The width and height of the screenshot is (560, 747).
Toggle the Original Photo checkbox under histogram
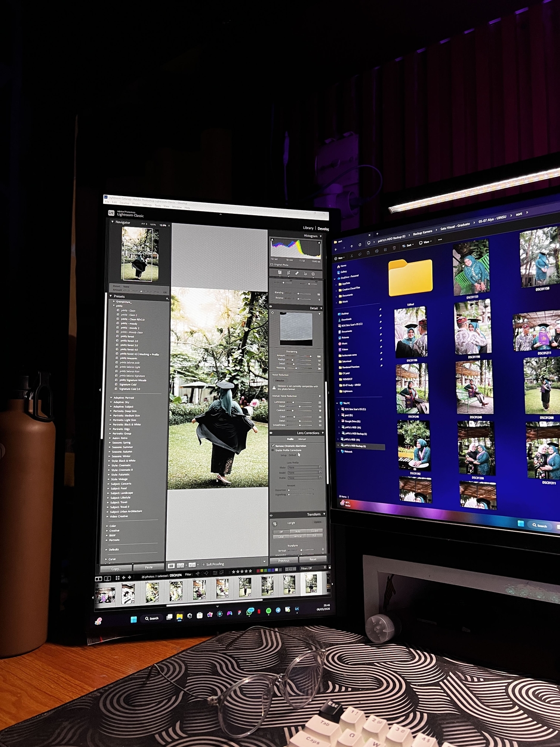pyautogui.click(x=272, y=265)
